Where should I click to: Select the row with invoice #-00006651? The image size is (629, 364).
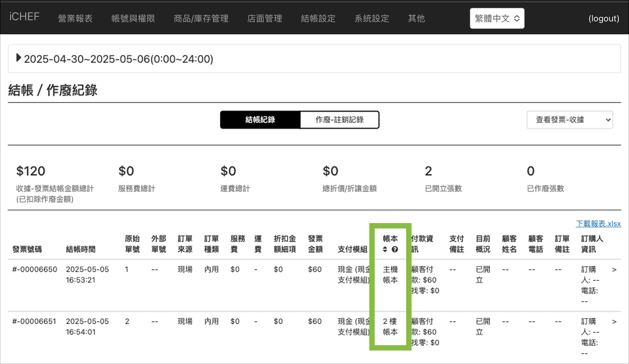(x=34, y=321)
